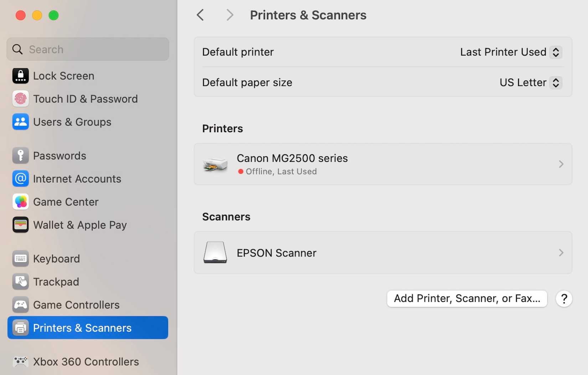Select Lock Screen in the sidebar
Image resolution: width=588 pixels, height=375 pixels.
[88, 76]
